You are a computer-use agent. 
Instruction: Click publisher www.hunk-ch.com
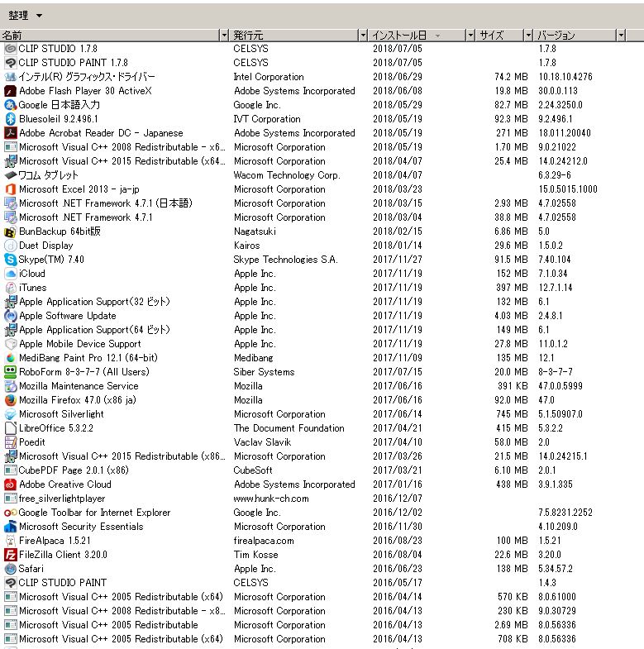coord(271,499)
